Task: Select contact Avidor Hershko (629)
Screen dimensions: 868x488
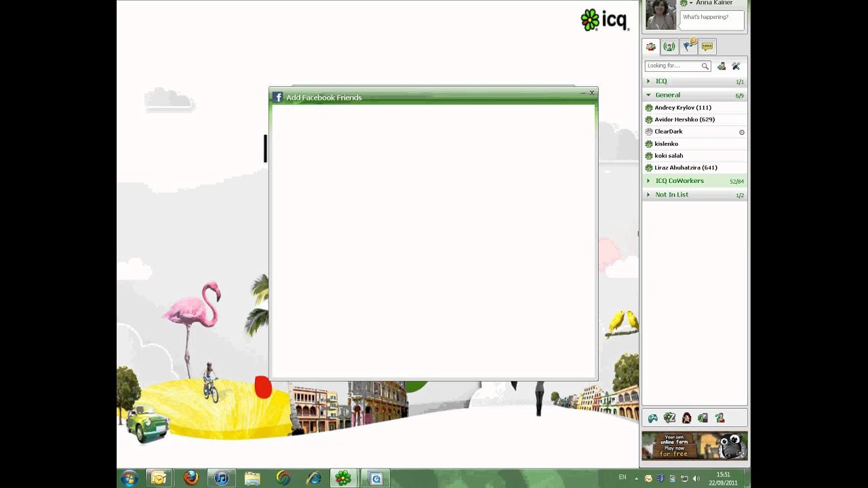Action: [694, 119]
